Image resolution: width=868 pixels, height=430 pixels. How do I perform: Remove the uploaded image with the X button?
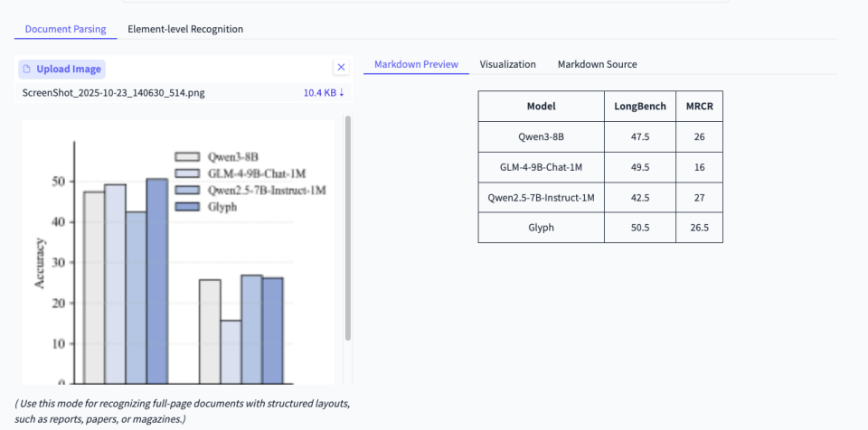coord(341,68)
